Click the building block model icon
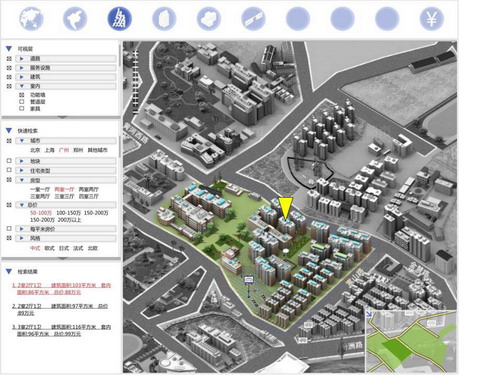500x375 pixels. coord(209,19)
